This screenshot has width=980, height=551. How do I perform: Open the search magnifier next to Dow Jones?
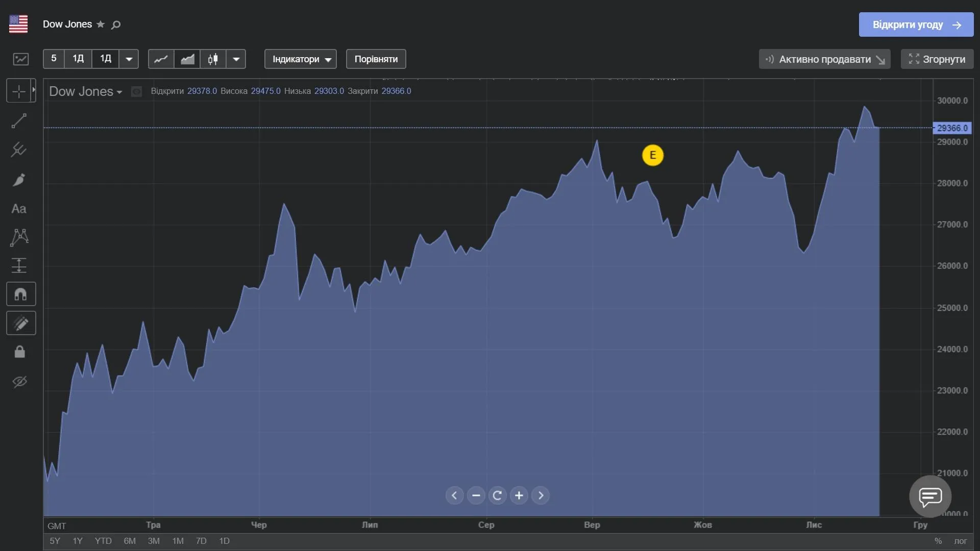[x=116, y=24]
